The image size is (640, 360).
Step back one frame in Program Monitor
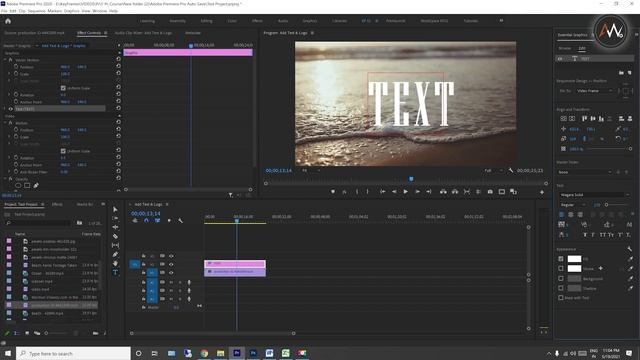394,192
